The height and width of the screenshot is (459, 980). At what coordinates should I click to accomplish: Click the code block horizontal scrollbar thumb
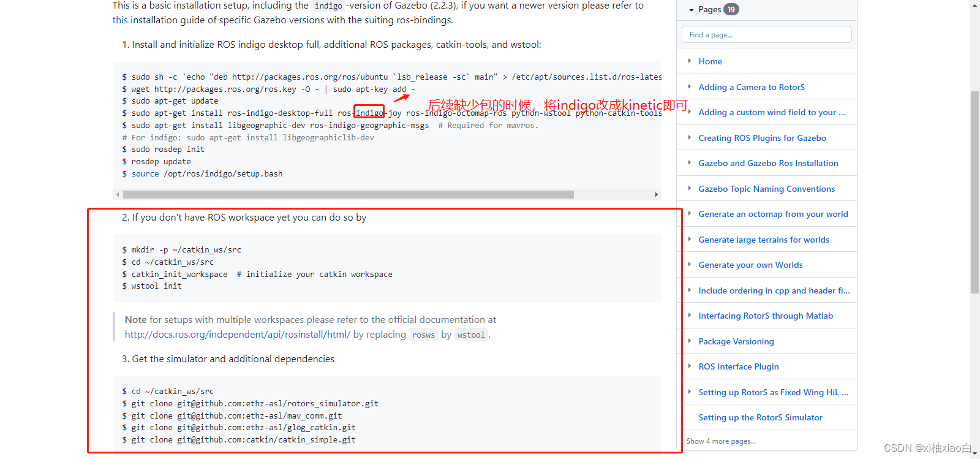[348, 195]
